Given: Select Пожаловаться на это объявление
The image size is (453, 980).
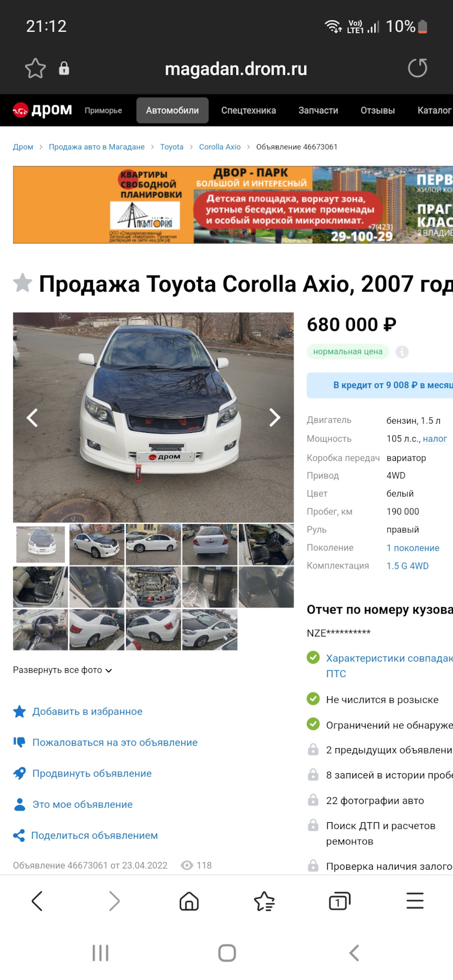Looking at the screenshot, I should [x=115, y=743].
